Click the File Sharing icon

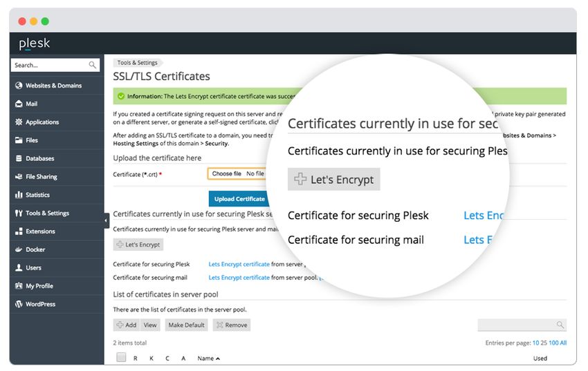click(19, 176)
